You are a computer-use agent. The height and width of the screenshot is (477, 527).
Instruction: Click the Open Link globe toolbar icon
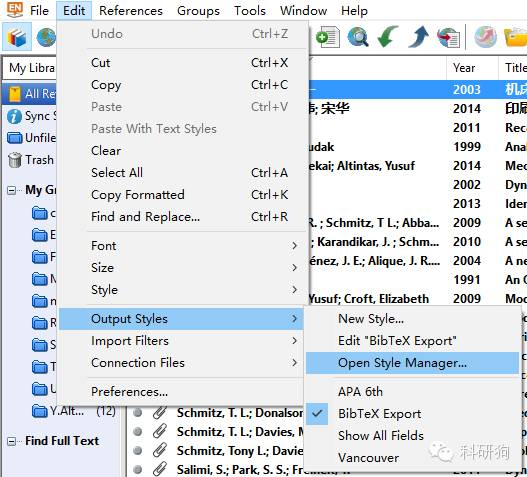click(485, 37)
